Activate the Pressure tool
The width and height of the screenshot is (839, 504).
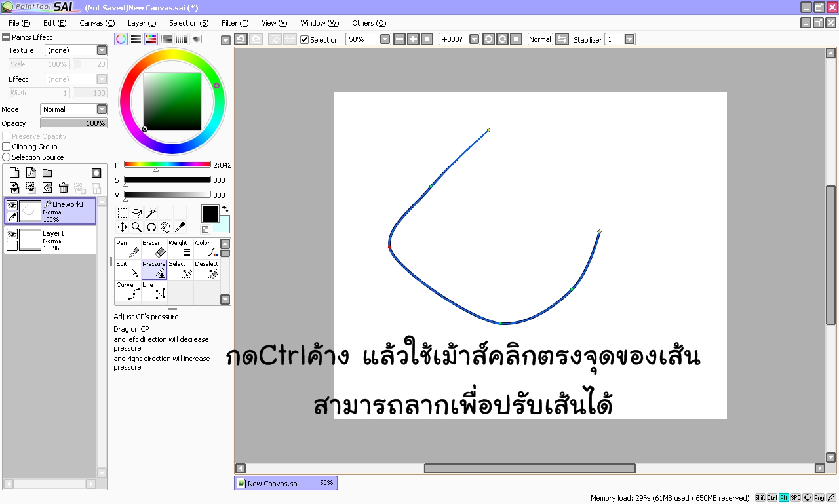coord(154,269)
